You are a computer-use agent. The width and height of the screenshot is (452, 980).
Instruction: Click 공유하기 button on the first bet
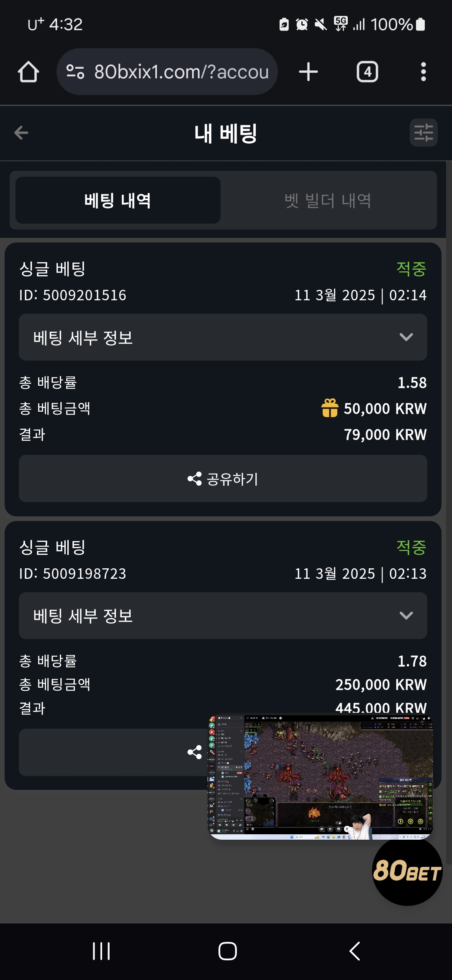click(223, 479)
